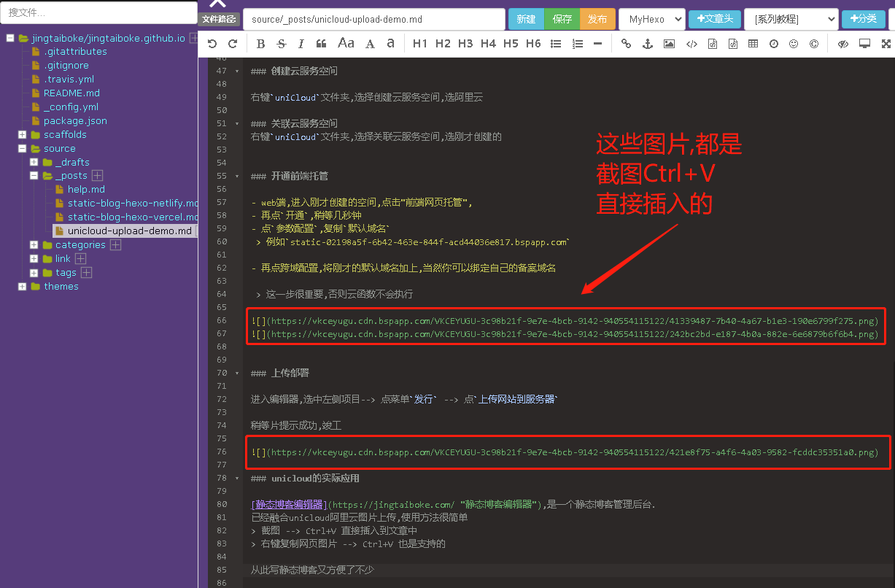895x588 pixels.
Task: Toggle bold formatting
Action: pyautogui.click(x=260, y=44)
